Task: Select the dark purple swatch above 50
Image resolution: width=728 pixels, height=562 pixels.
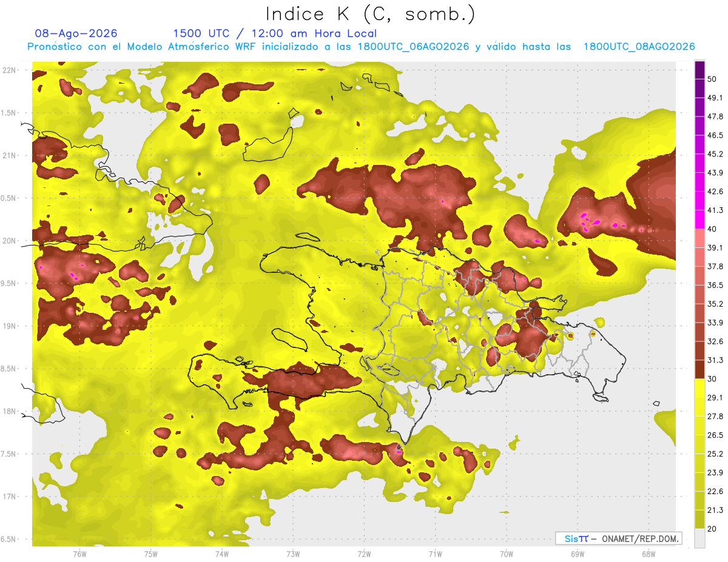Action: [x=699, y=70]
